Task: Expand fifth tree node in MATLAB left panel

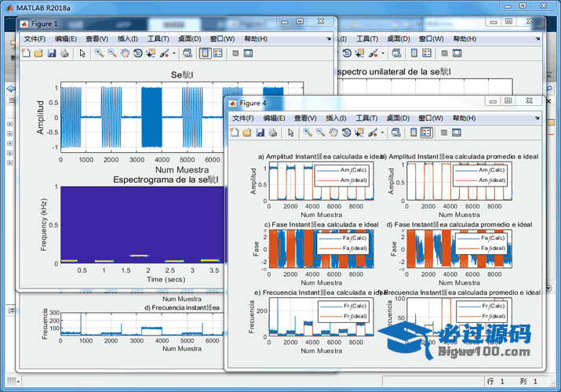Action: point(9,162)
